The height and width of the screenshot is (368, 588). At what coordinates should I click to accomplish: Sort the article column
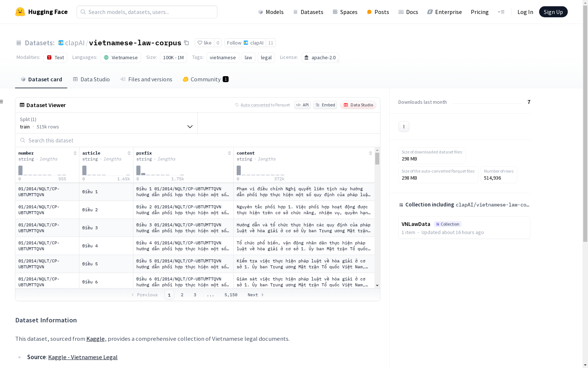click(x=129, y=153)
